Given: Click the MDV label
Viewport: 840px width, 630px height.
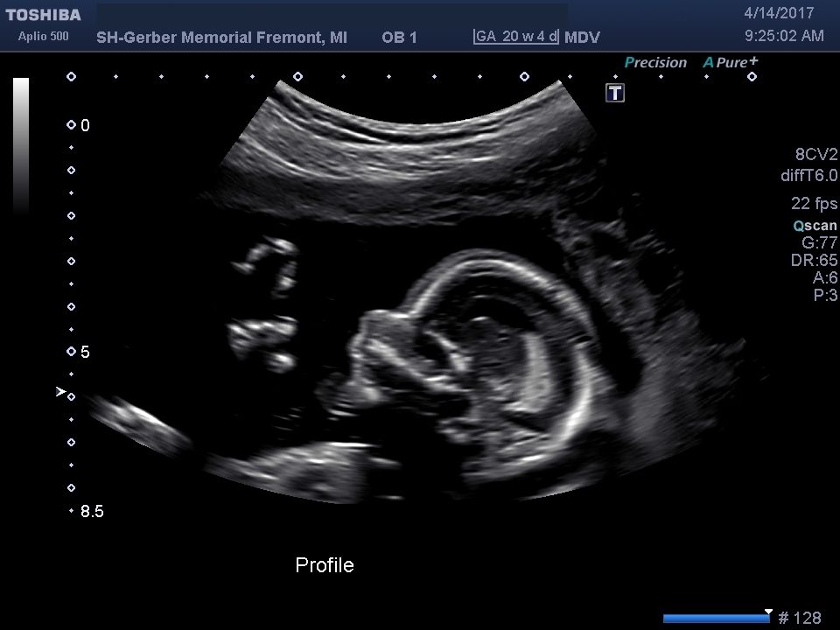Looking at the screenshot, I should point(582,38).
